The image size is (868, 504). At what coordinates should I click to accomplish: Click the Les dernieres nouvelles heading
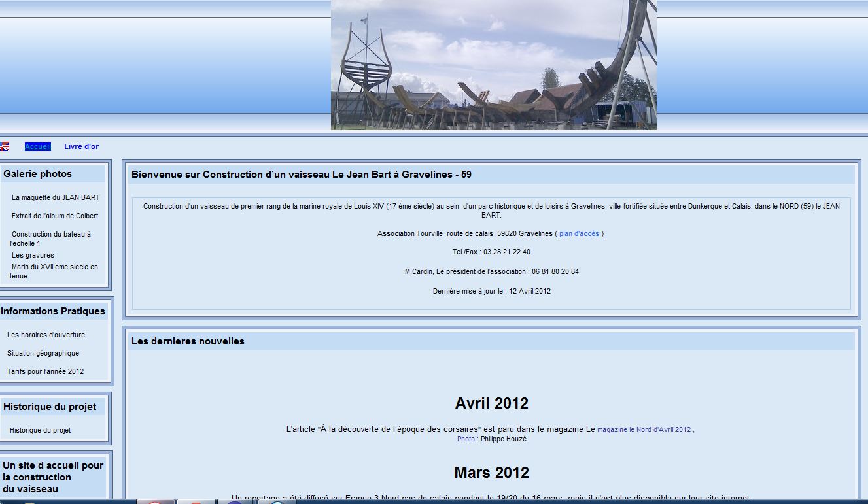pos(188,341)
